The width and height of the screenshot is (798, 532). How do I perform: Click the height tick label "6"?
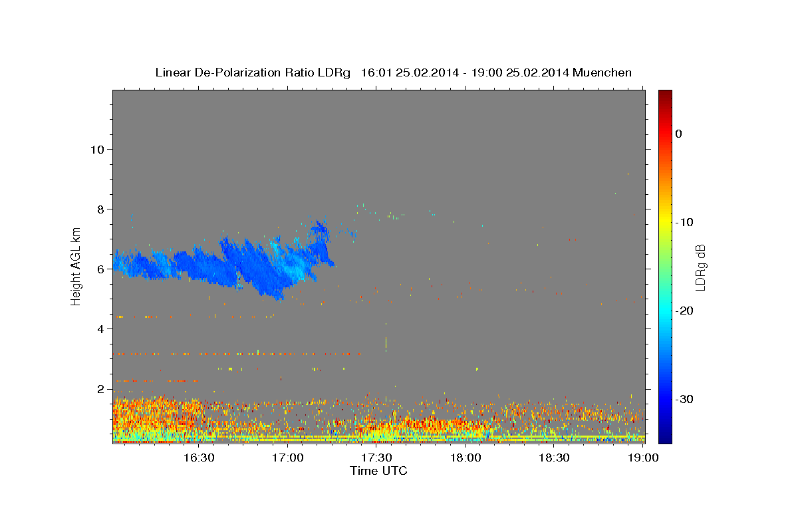tap(102, 269)
